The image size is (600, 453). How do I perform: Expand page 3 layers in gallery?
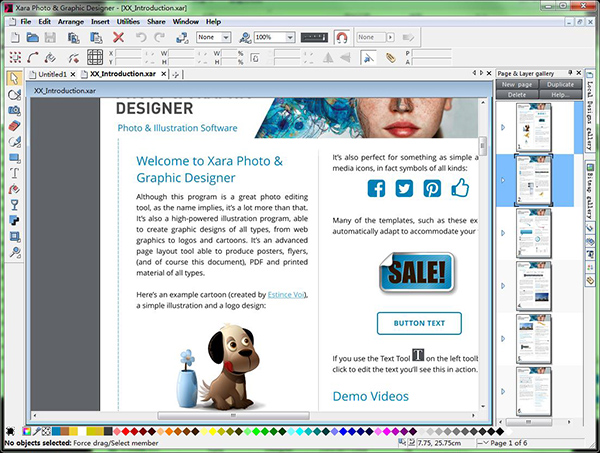503,233
